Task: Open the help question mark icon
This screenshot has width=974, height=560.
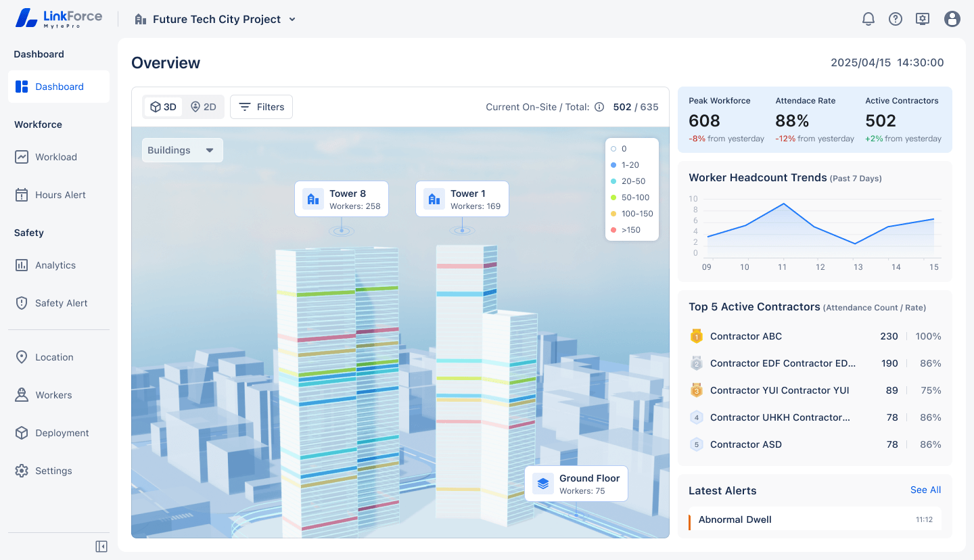Action: (x=896, y=19)
